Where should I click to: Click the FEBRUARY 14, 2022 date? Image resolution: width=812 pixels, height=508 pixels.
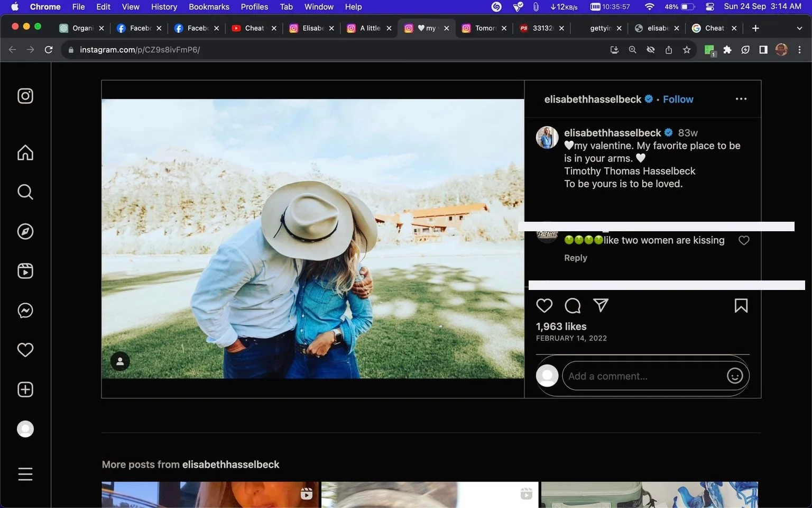pos(571,338)
